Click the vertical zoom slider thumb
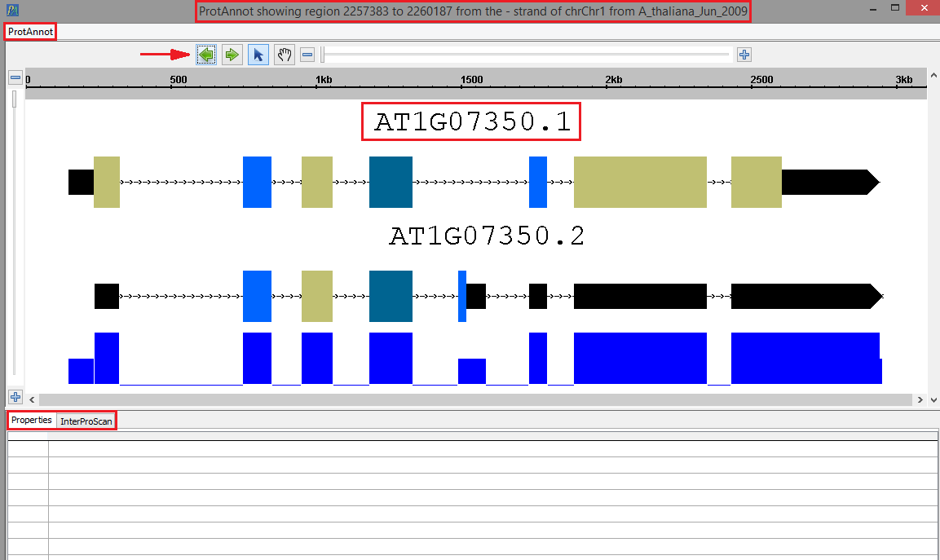 (x=15, y=99)
